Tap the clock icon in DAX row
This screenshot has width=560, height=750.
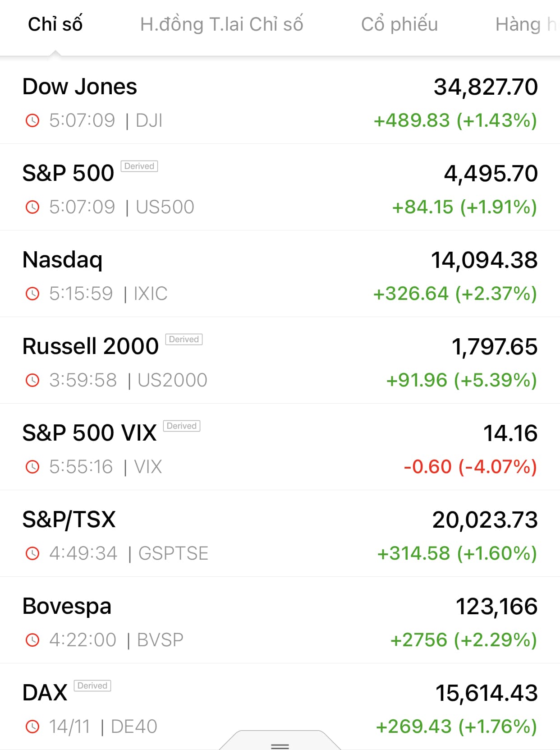click(x=32, y=727)
